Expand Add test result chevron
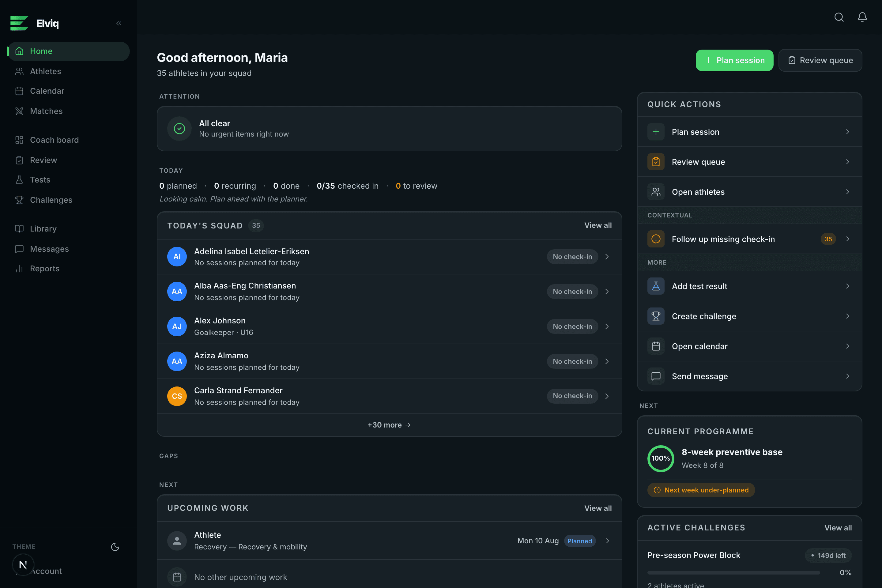This screenshot has width=882, height=588. point(847,286)
